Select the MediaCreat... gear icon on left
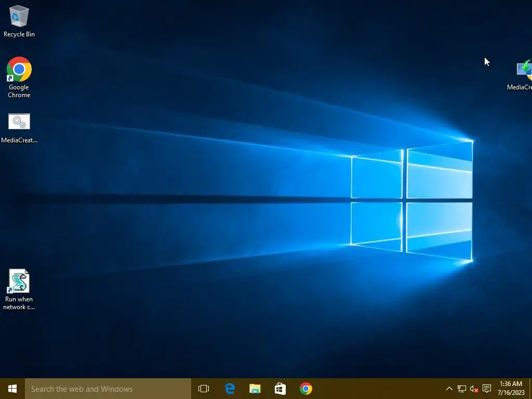The width and height of the screenshot is (532, 399). click(19, 128)
